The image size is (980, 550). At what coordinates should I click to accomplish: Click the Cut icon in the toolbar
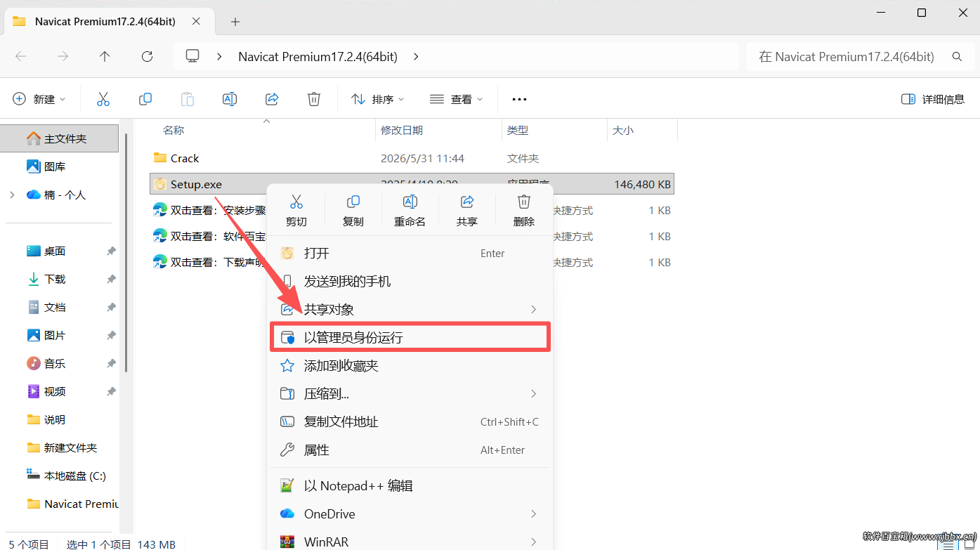(x=103, y=99)
